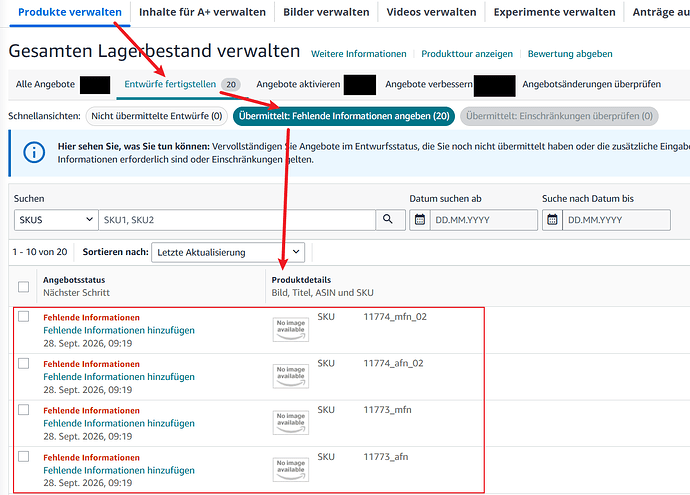Select the Angebotsänderungen überprüfen sub-tab
This screenshot has width=690, height=495.
click(591, 84)
